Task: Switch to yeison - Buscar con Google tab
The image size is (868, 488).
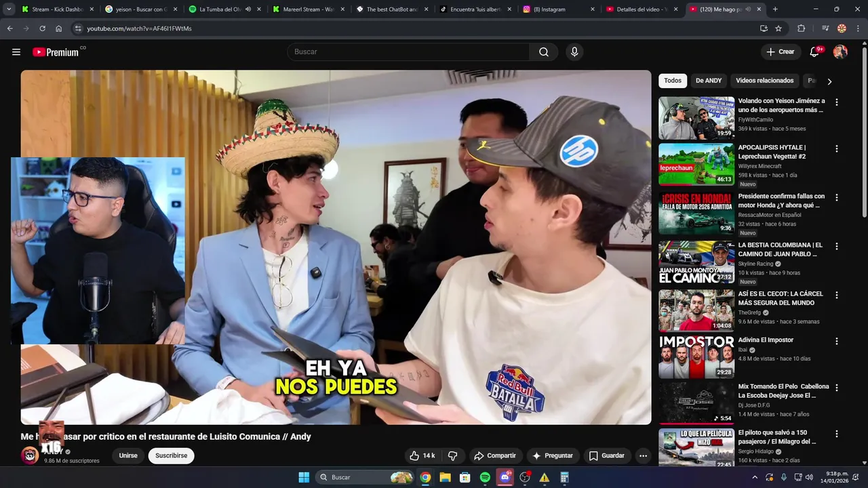Action: (x=142, y=9)
